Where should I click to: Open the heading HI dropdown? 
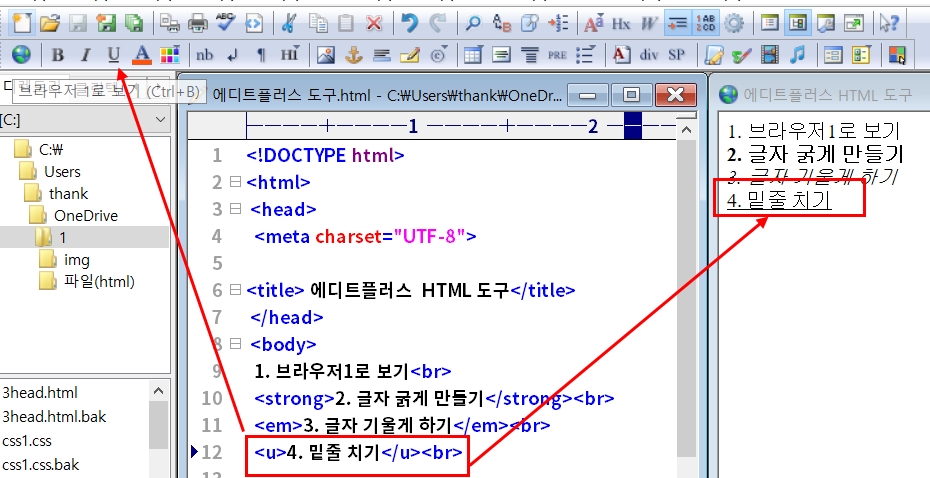(289, 55)
